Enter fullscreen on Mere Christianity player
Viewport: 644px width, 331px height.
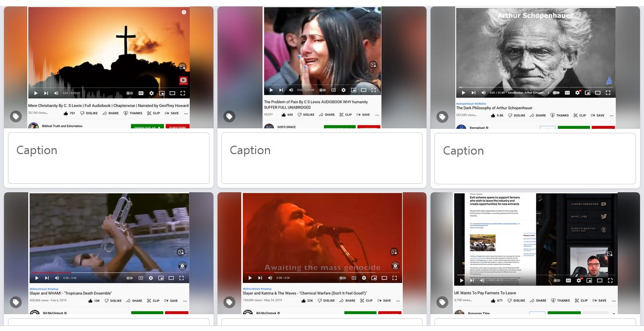point(183,93)
